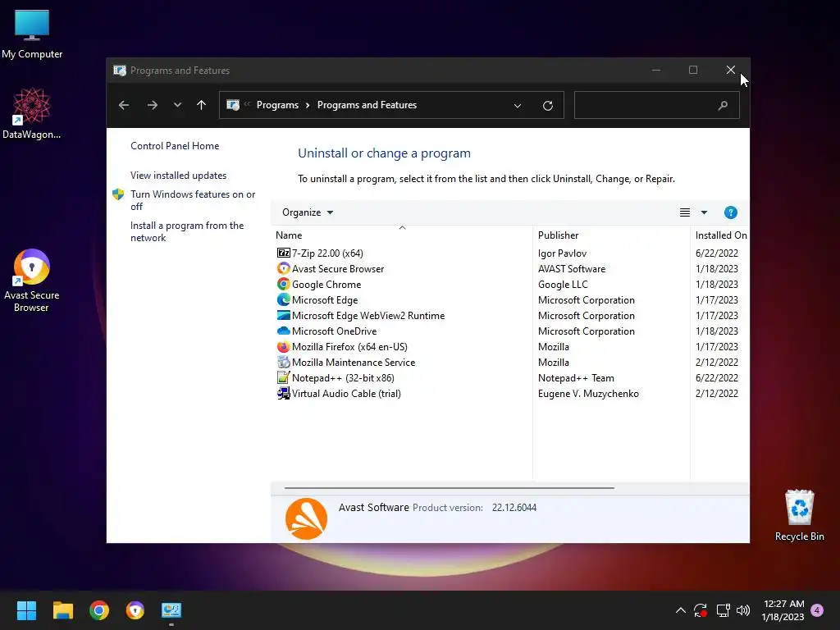Expand the recent locations dropdown
Screen dimensions: 840x630
pos(177,105)
